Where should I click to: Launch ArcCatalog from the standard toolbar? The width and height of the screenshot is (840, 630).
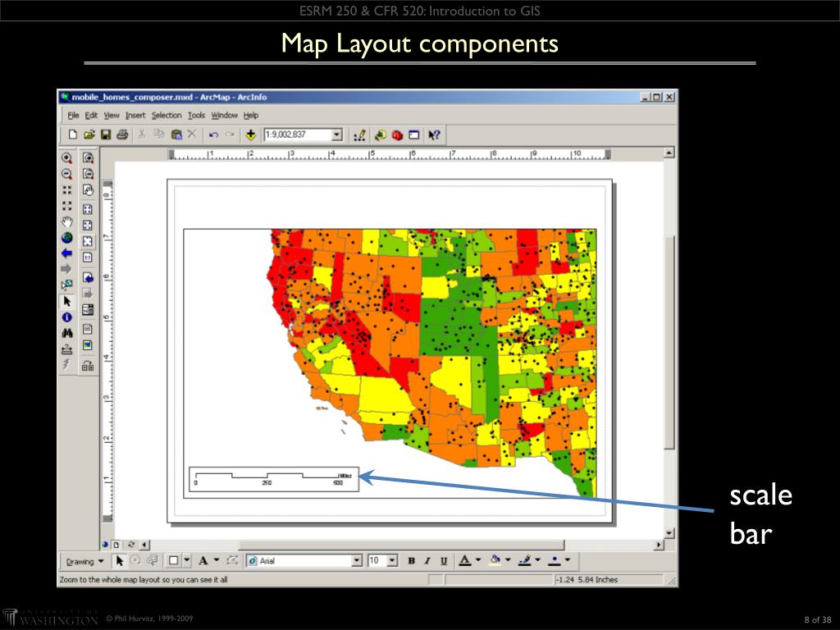(x=381, y=135)
